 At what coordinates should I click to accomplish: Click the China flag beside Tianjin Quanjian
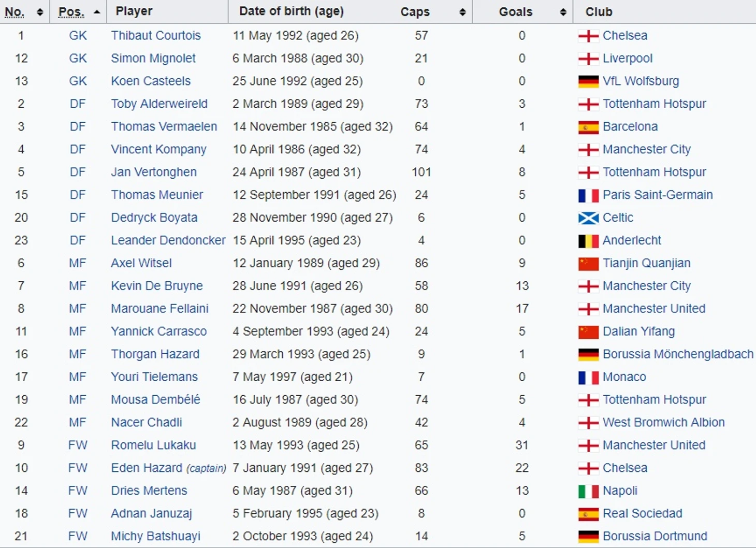point(588,264)
